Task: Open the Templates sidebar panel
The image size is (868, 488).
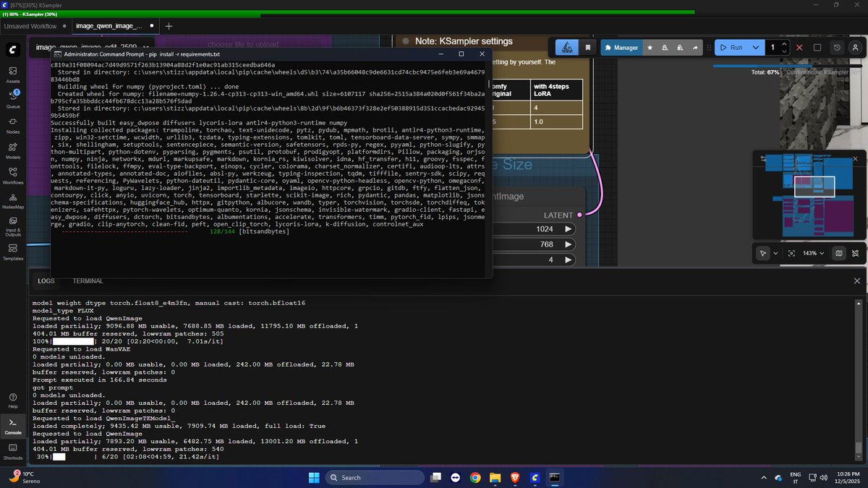Action: [13, 252]
